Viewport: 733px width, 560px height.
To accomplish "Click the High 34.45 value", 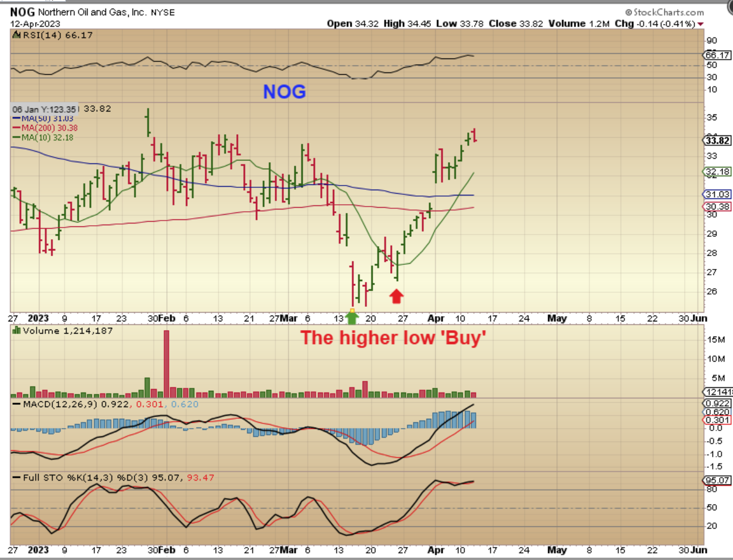I will coord(408,24).
